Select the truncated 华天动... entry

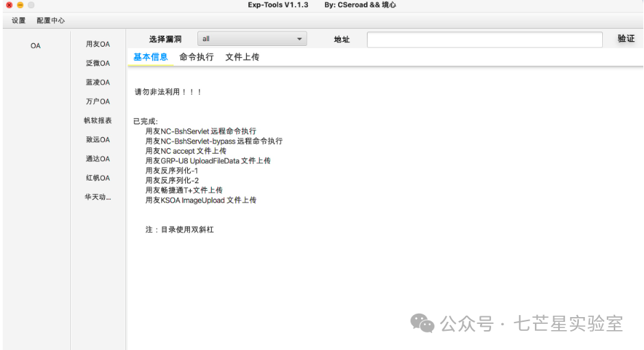[98, 197]
